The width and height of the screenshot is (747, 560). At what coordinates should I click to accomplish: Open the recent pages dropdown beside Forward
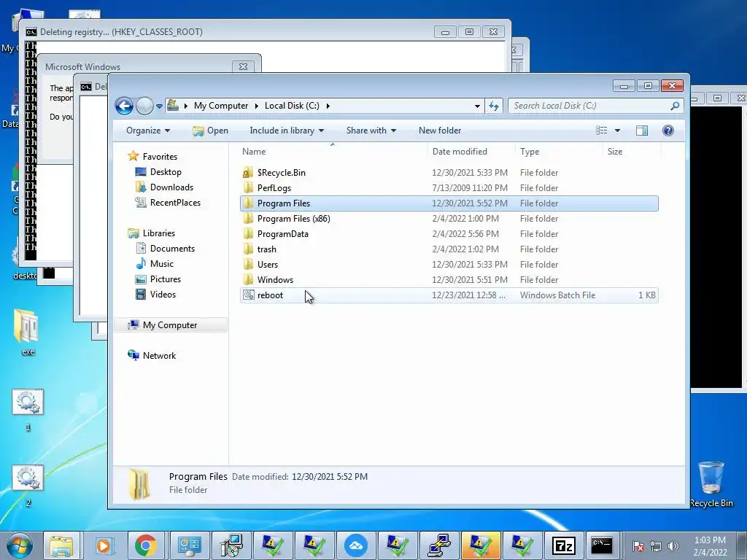pyautogui.click(x=159, y=106)
